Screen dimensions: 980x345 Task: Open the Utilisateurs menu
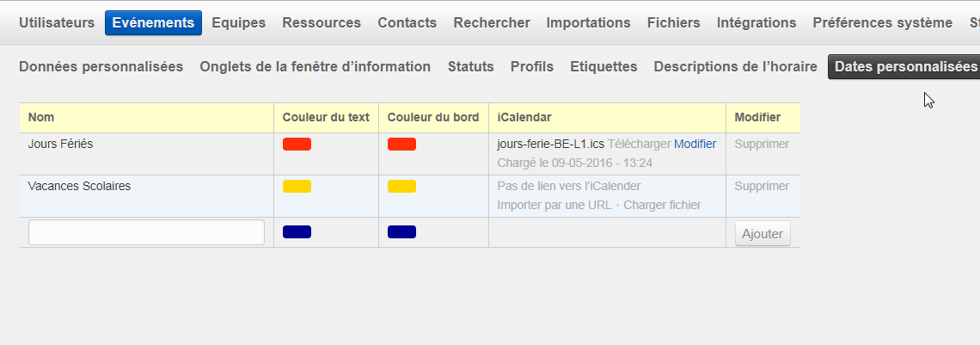[57, 23]
